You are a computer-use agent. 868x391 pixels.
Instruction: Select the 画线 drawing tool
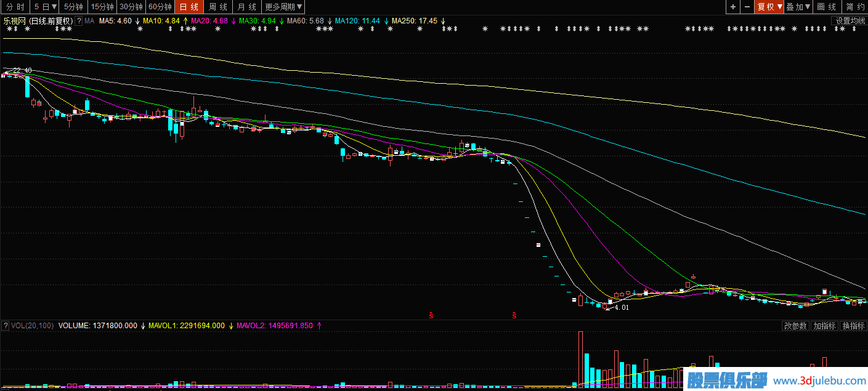(x=826, y=7)
